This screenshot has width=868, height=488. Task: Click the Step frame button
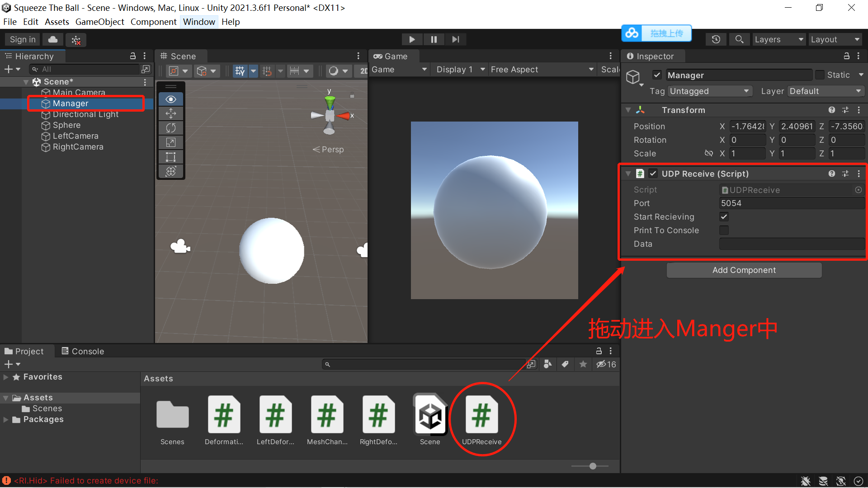coord(455,40)
